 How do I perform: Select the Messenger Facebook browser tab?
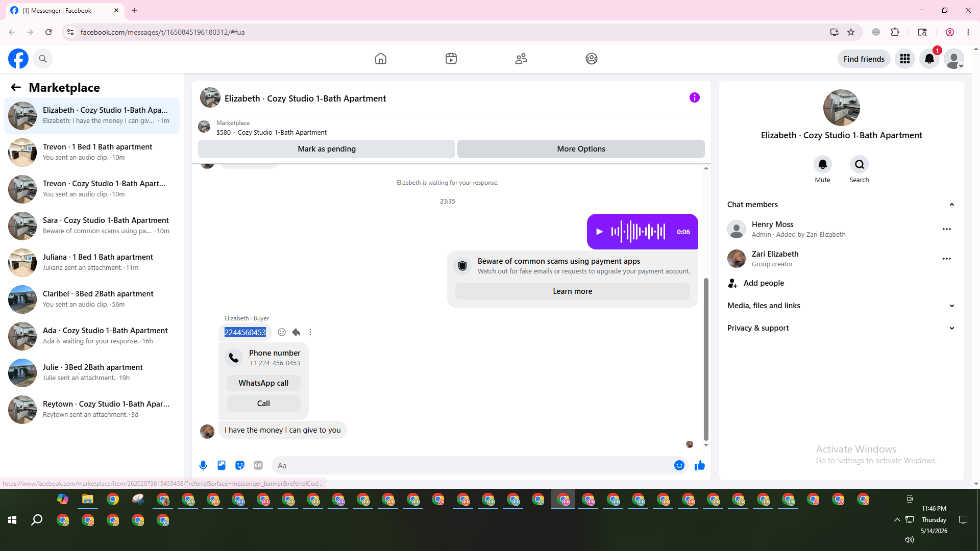(x=65, y=10)
